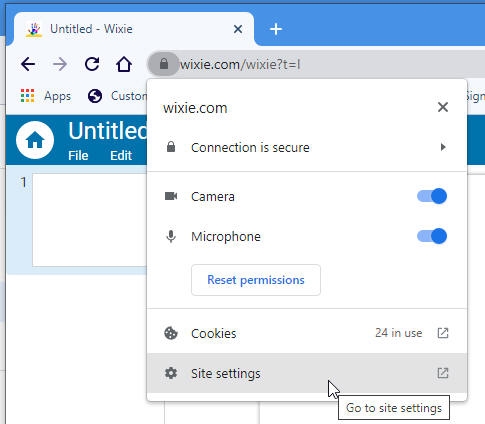Click the Camera icon in popup
This screenshot has height=424, width=485.
coord(171,196)
